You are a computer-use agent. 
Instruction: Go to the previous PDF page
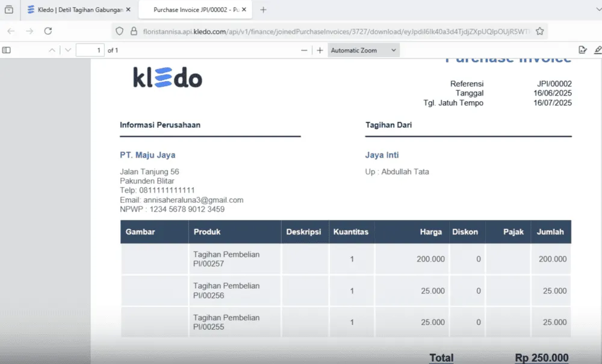[x=52, y=51]
